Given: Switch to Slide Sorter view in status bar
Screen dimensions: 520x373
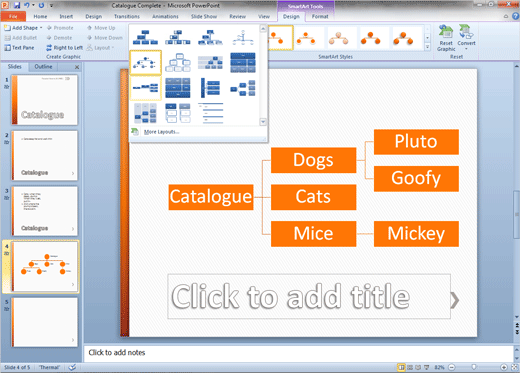Looking at the screenshot, I should click(410, 367).
